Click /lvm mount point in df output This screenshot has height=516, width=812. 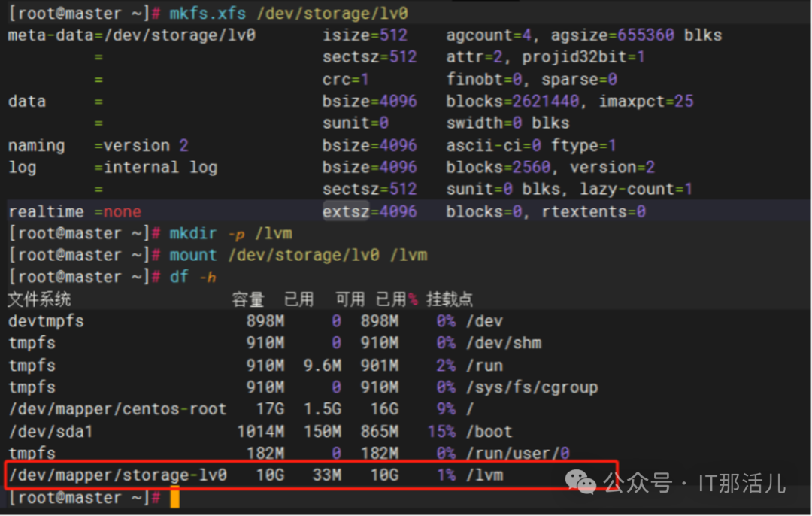click(x=485, y=475)
